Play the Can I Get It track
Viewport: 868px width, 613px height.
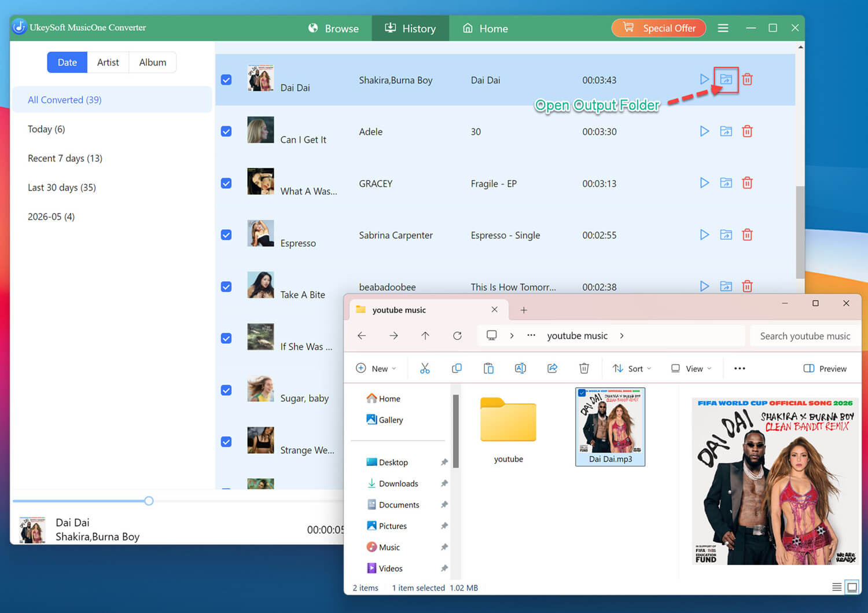(x=704, y=131)
